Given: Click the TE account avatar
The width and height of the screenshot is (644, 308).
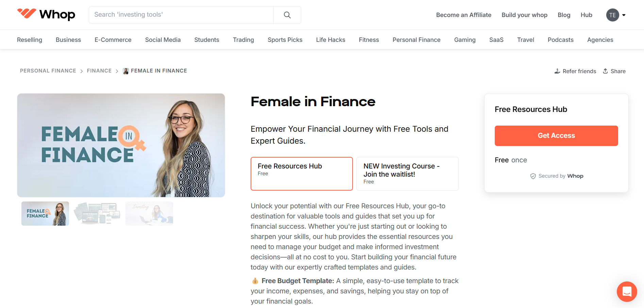Looking at the screenshot, I should click(x=612, y=15).
